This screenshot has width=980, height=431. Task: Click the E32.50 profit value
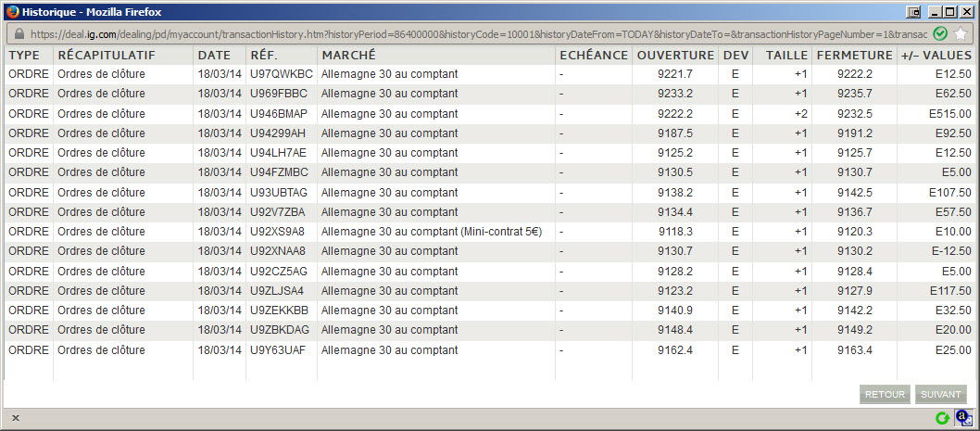pyautogui.click(x=953, y=311)
